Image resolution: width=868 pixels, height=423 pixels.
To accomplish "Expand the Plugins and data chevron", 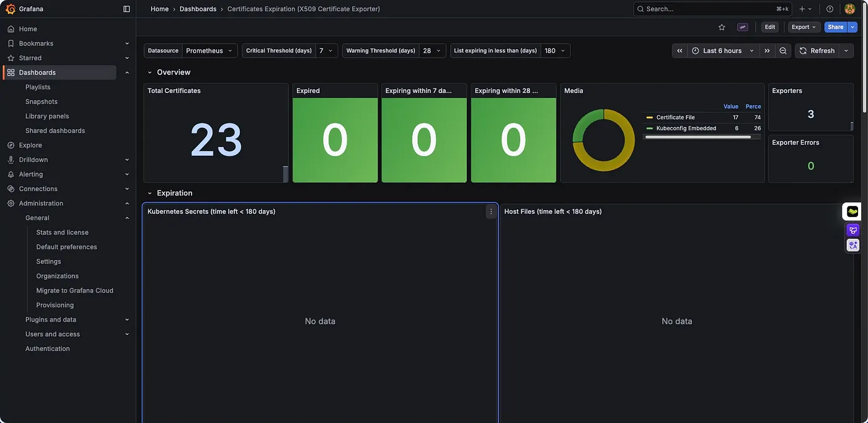I will click(127, 319).
